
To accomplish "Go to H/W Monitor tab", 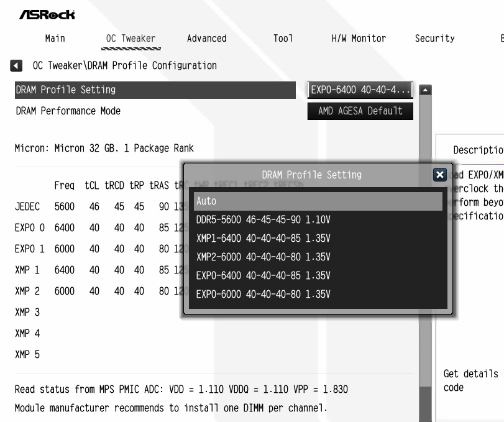I will pyautogui.click(x=359, y=39).
